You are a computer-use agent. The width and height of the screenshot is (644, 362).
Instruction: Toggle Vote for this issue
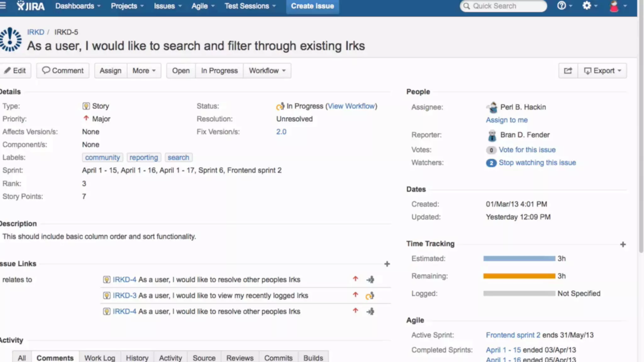pos(527,150)
